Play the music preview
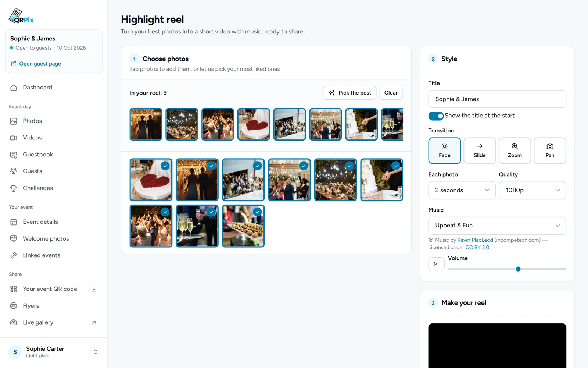This screenshot has height=368, width=588. click(436, 264)
